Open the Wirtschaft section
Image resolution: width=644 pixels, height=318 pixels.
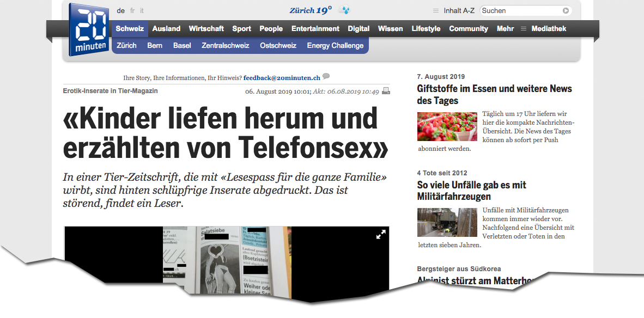tap(206, 29)
